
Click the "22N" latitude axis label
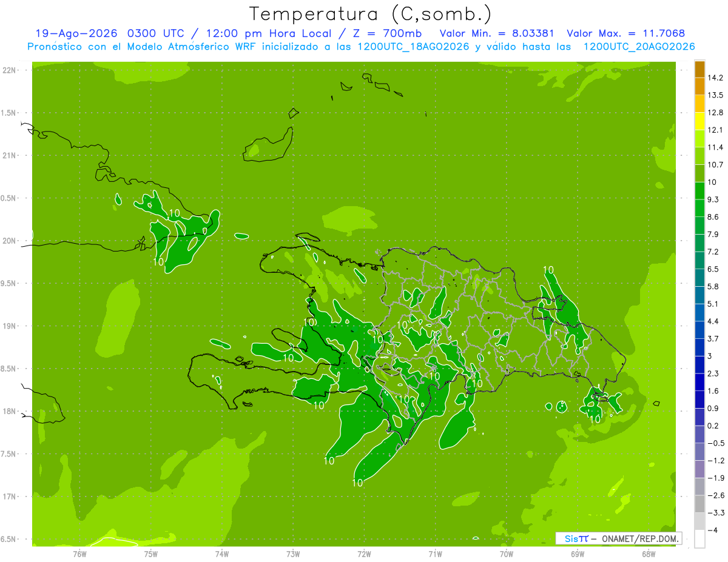click(x=10, y=70)
